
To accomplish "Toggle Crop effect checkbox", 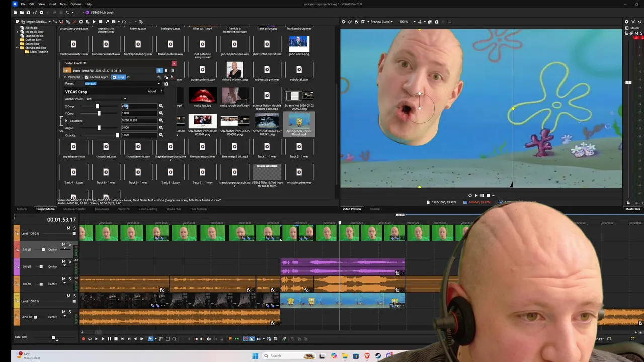I will pyautogui.click(x=114, y=77).
